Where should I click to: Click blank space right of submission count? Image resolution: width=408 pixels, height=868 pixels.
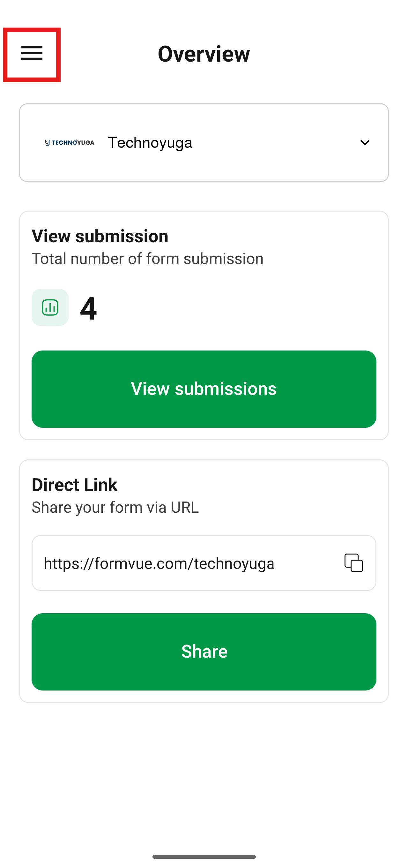pyautogui.click(x=236, y=308)
